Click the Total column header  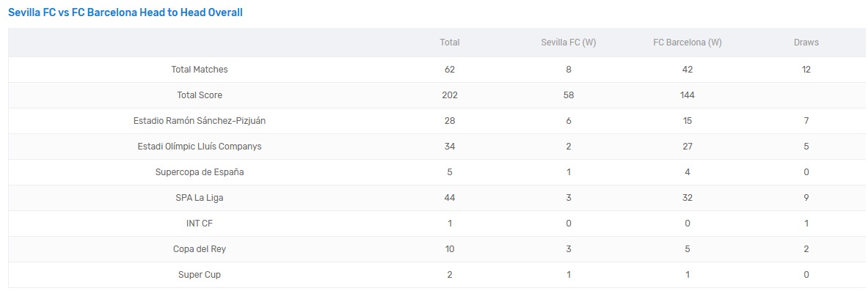[x=450, y=43]
